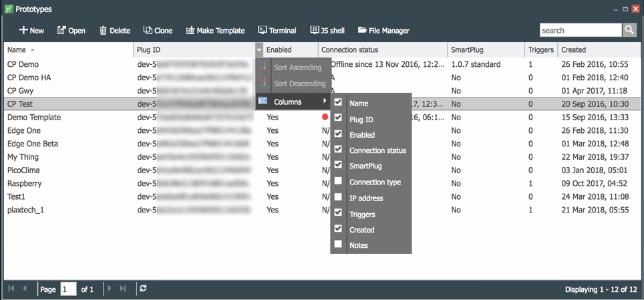Click the page number input box

click(x=69, y=289)
